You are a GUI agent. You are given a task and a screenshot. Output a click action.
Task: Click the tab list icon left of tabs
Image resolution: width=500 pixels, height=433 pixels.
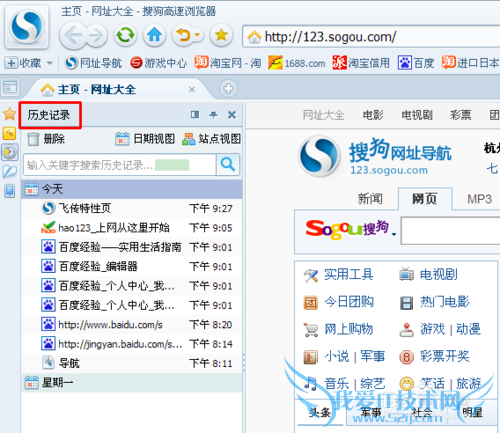[x=10, y=88]
